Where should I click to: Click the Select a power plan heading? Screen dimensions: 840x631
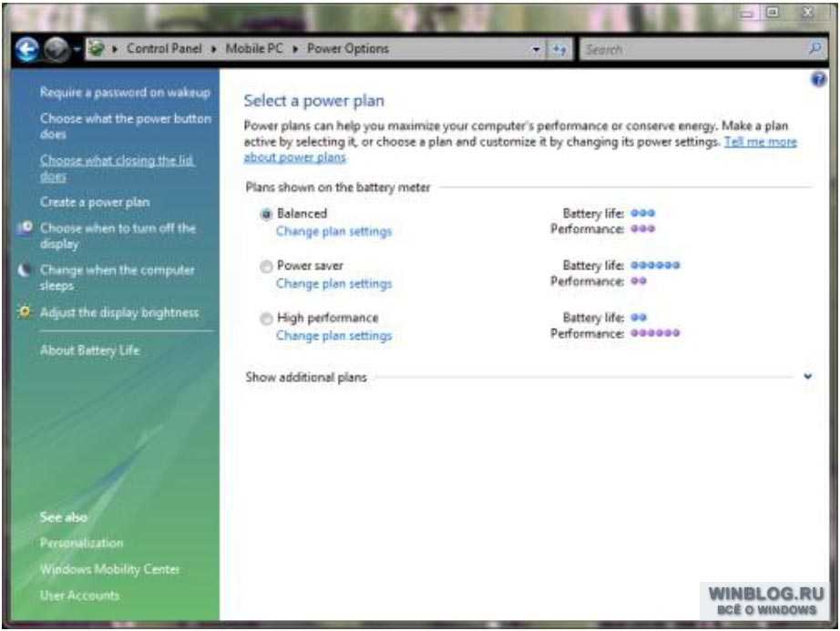click(x=314, y=101)
